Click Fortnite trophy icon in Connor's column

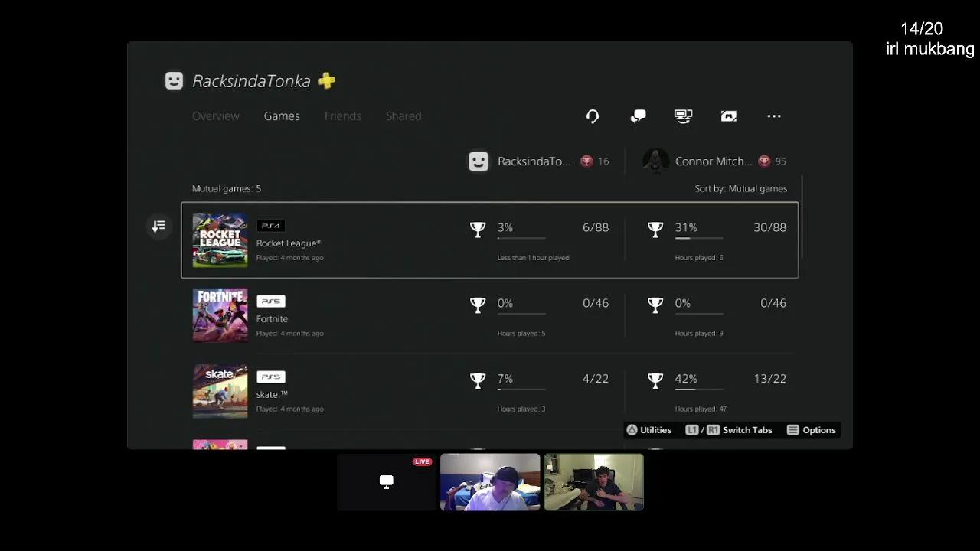point(655,305)
